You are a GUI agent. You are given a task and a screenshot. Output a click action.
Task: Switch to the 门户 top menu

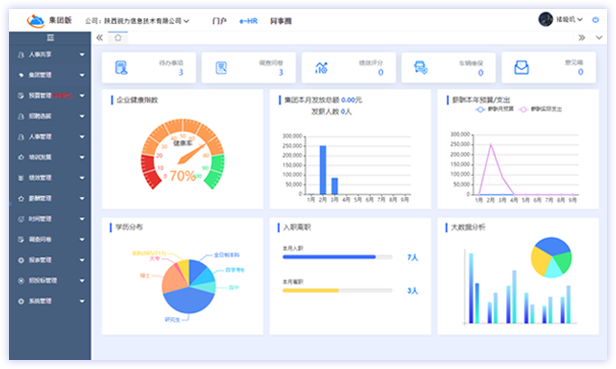pyautogui.click(x=219, y=21)
